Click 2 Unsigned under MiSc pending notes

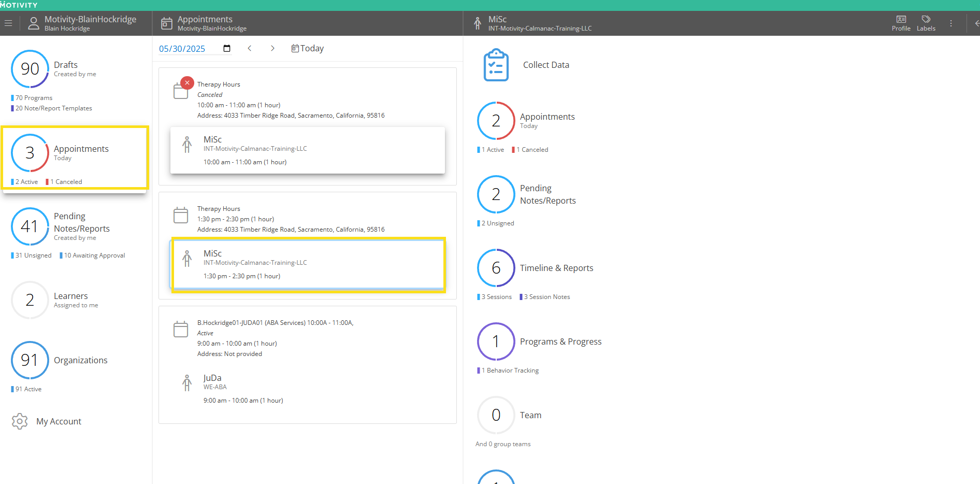point(496,223)
